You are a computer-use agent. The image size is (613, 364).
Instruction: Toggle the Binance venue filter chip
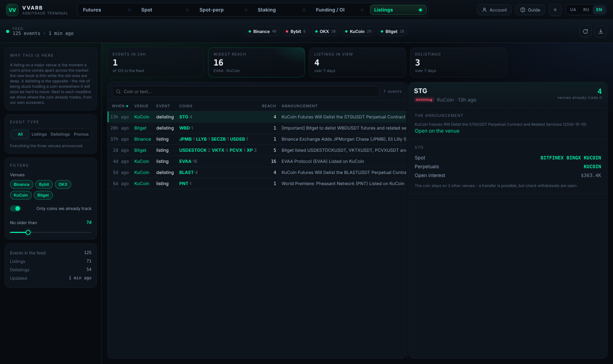pos(21,184)
